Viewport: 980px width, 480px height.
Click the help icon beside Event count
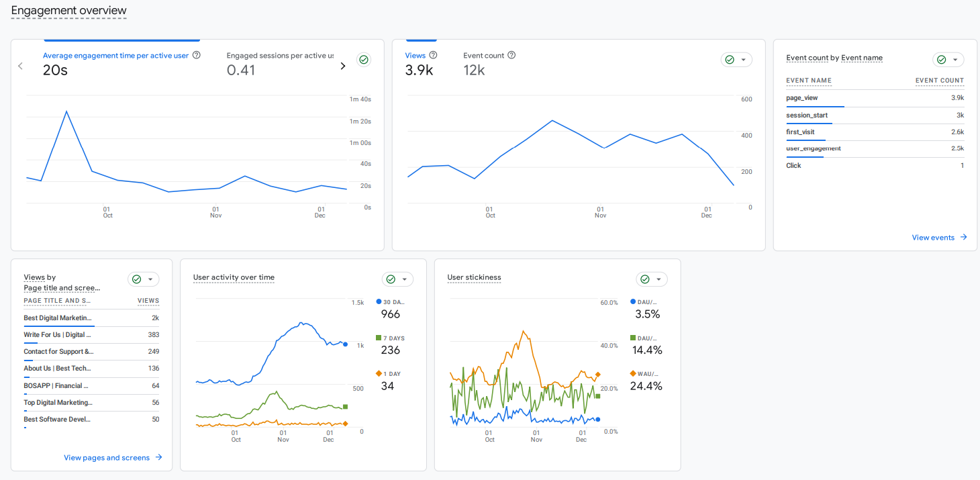tap(511, 55)
